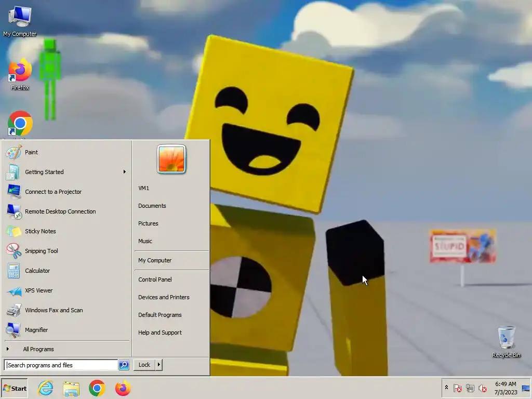Click the taskbar clock and date
Image resolution: width=532 pixels, height=399 pixels.
[506, 388]
